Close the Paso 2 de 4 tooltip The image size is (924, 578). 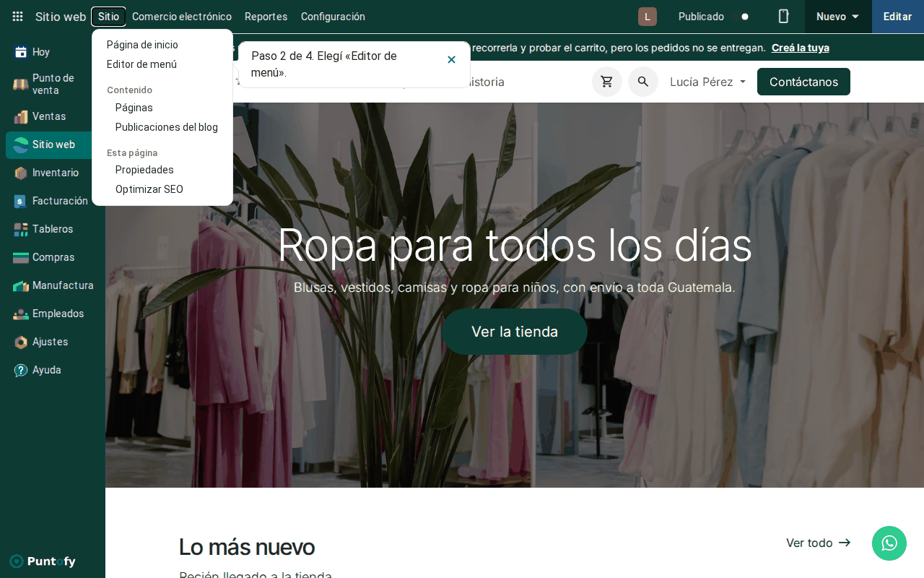451,59
